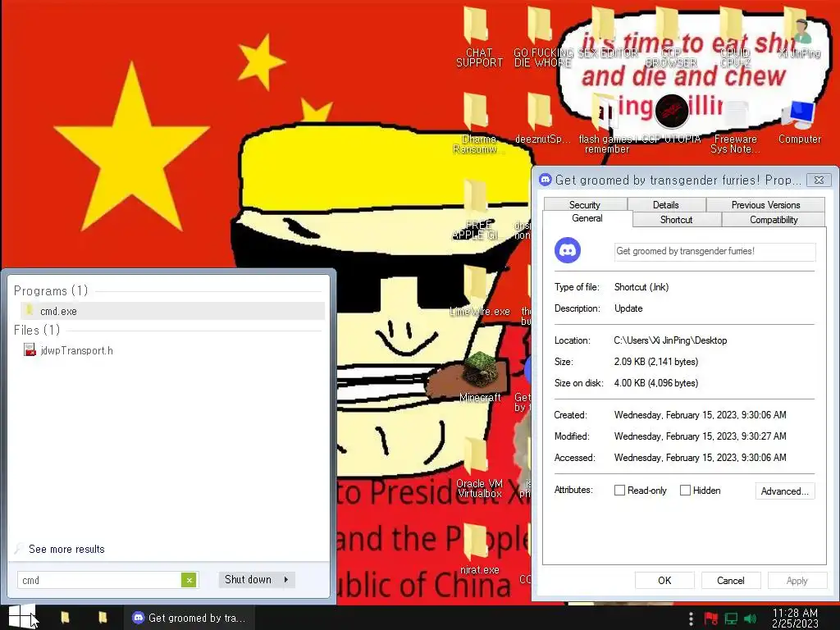
Task: Click the Advanced... attributes button
Action: coord(785,491)
